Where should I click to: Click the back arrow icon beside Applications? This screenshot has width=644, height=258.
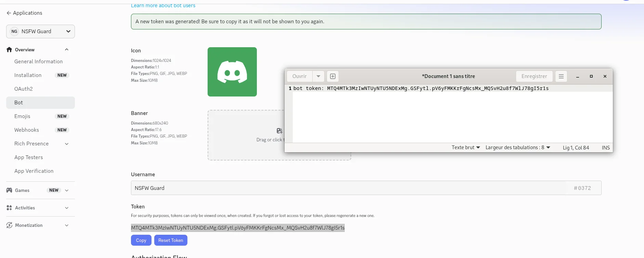click(x=9, y=13)
